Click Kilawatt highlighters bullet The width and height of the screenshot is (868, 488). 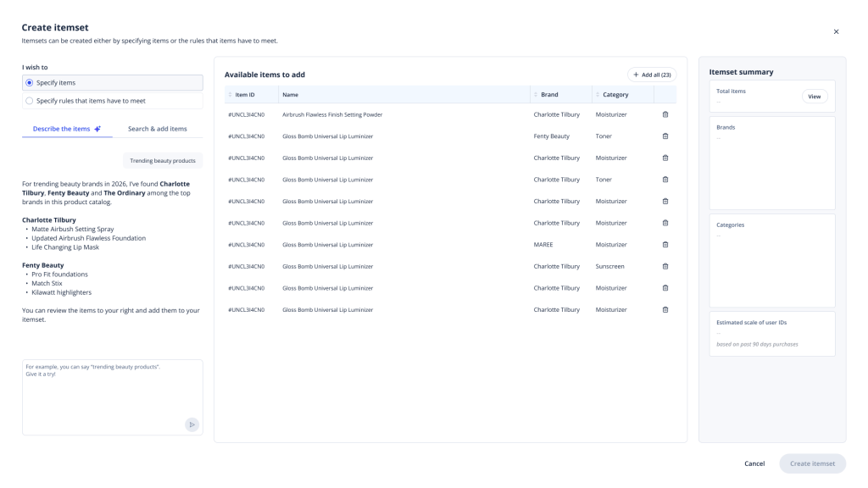pyautogui.click(x=61, y=292)
